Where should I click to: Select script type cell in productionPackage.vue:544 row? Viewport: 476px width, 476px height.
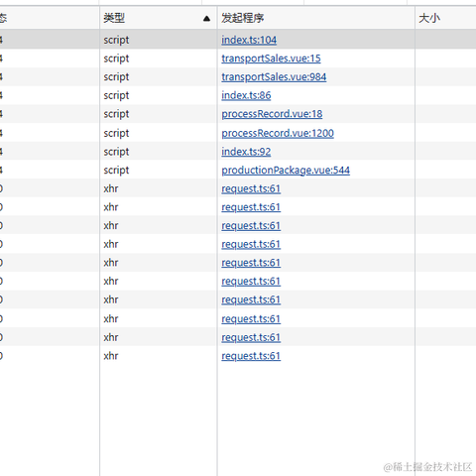pos(159,171)
